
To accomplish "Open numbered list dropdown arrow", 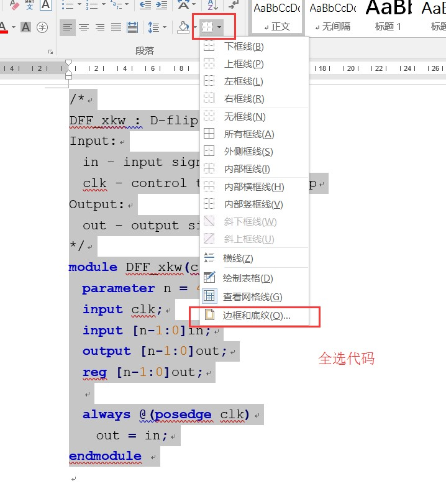I will coord(104,4).
